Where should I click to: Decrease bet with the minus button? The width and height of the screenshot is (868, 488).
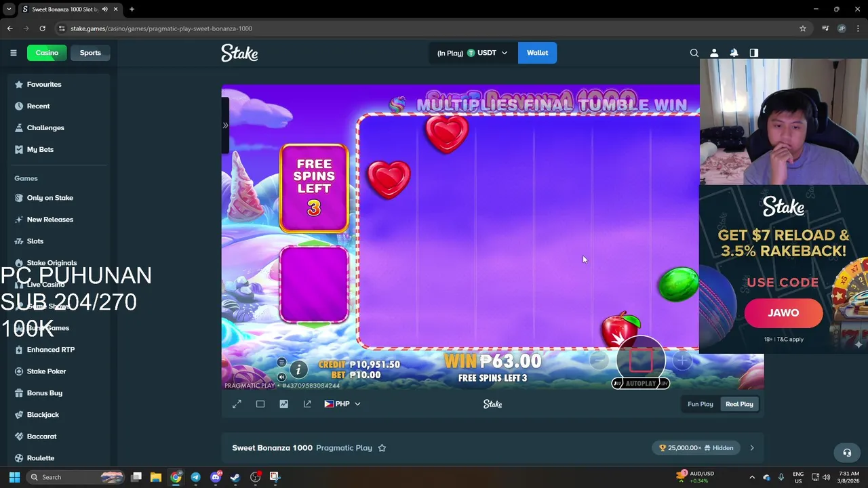pos(599,361)
